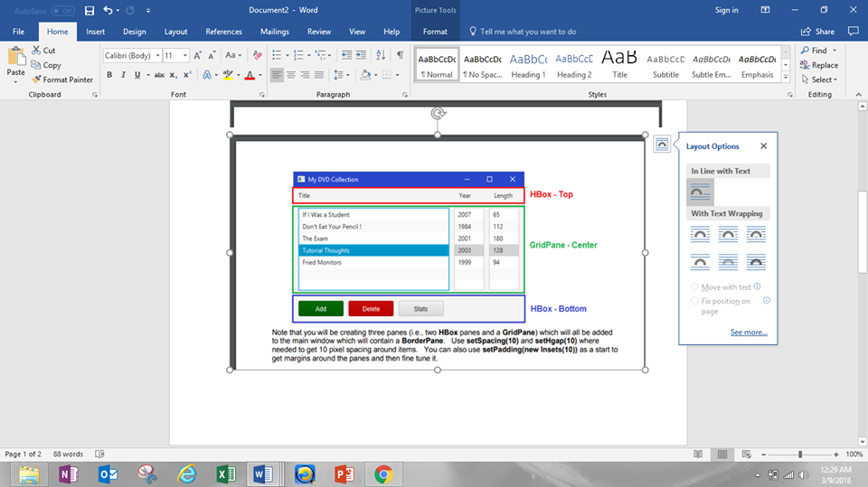Click the See more link

point(749,332)
